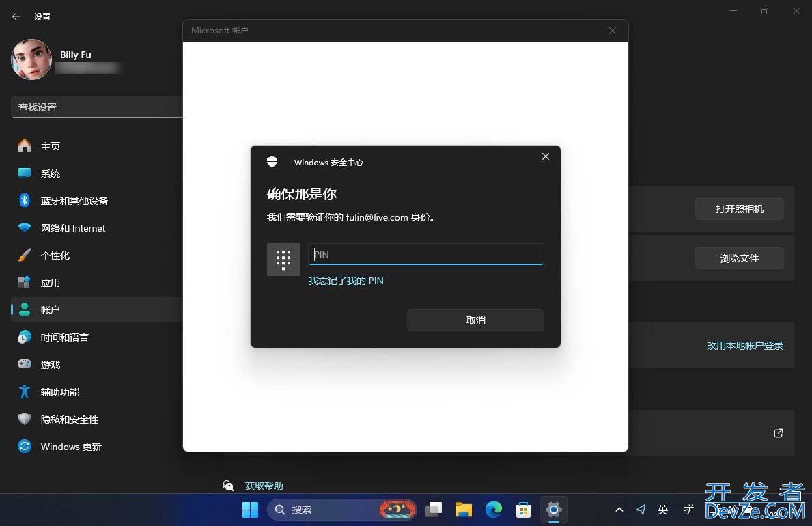The width and height of the screenshot is (812, 526).
Task: Open 隐私和安全性 settings
Action: pos(69,419)
